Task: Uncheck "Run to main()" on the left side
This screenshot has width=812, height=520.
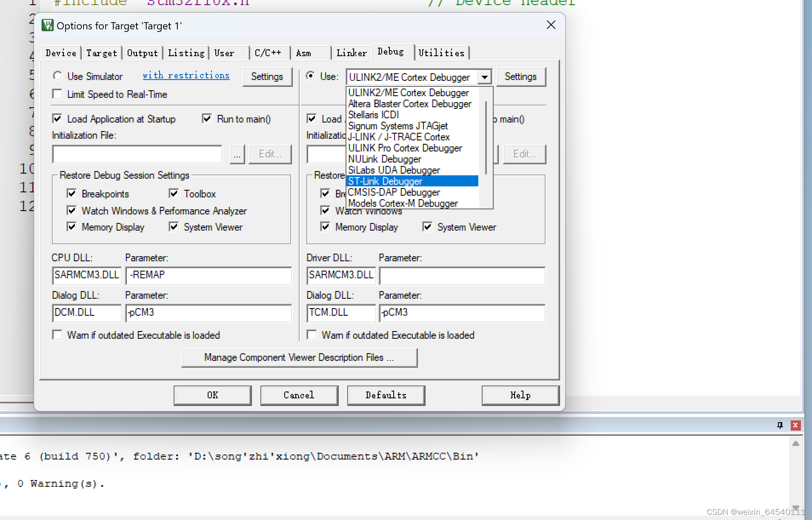Action: [x=207, y=119]
